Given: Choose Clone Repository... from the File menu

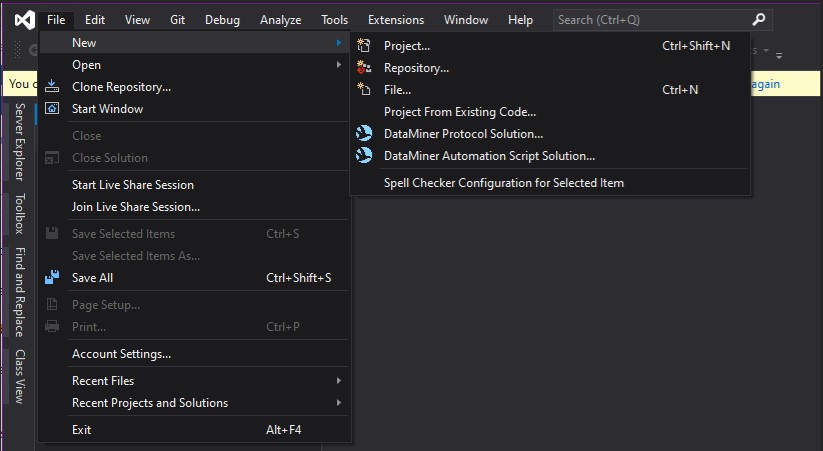Looking at the screenshot, I should tap(194, 87).
